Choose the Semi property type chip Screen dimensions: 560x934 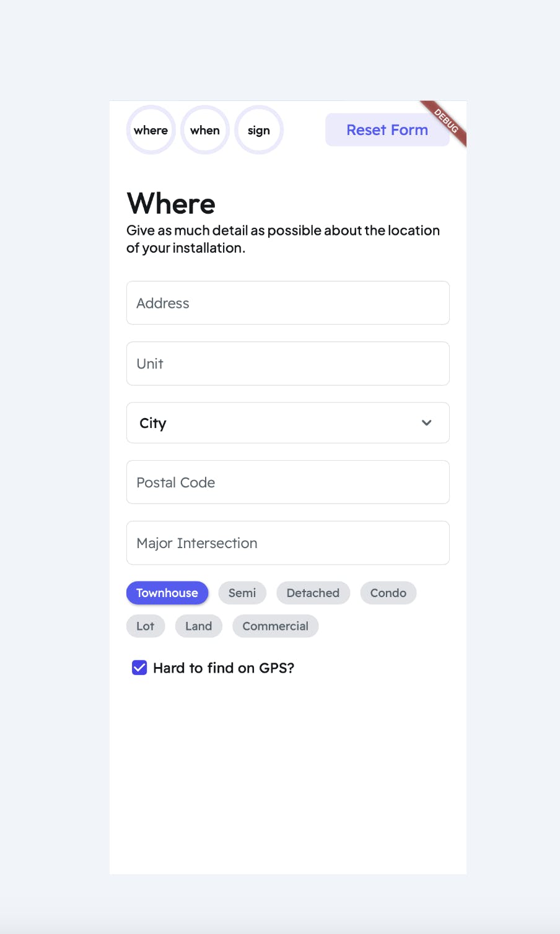(242, 593)
